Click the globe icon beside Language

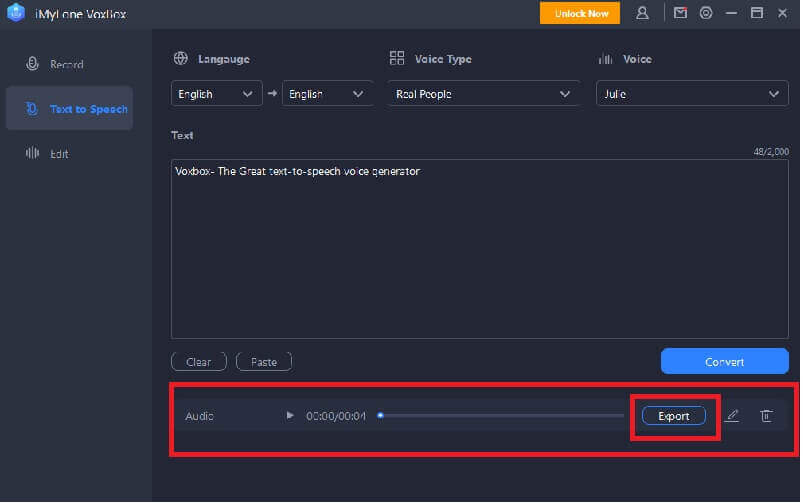180,58
